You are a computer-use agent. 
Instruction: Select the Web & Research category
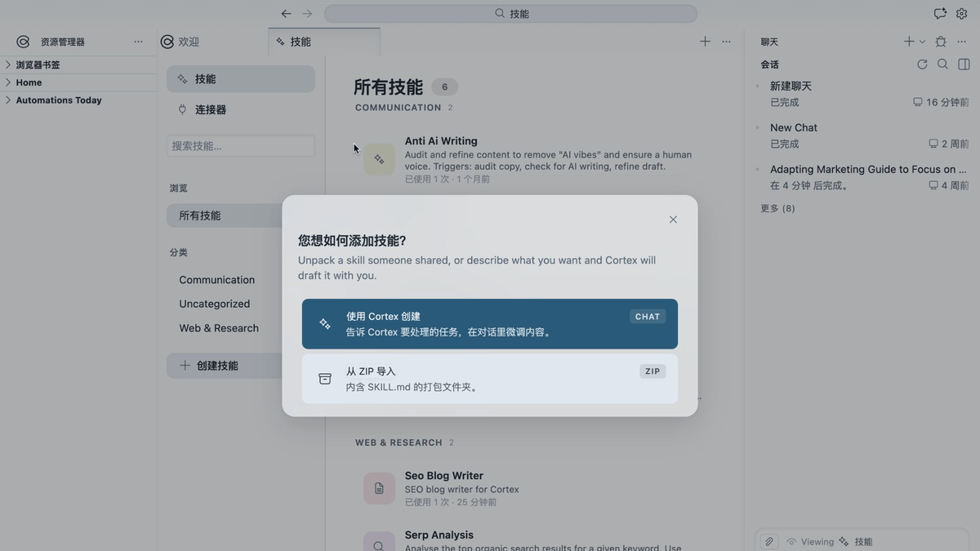[x=219, y=328]
